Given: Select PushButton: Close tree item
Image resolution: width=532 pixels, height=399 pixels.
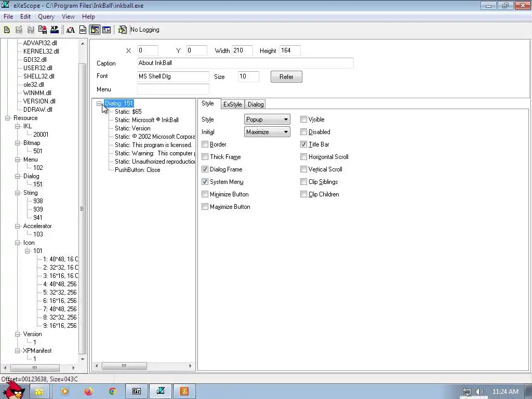Looking at the screenshot, I should tap(137, 170).
